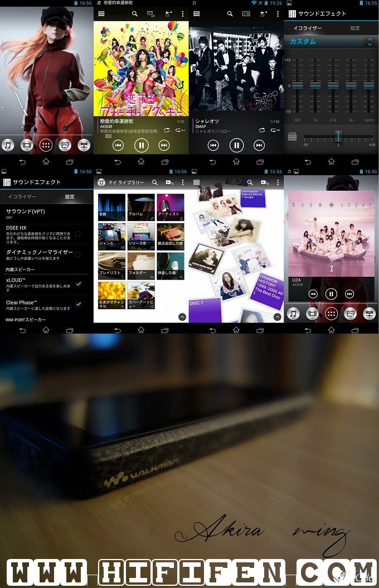Tap the search magnifier in the SMAP player toolbar
The width and height of the screenshot is (379, 588).
click(230, 13)
